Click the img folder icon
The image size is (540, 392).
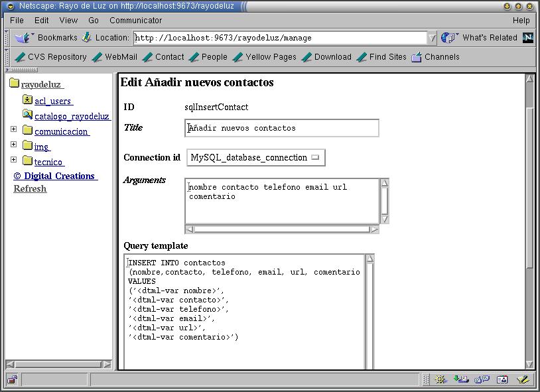28,145
